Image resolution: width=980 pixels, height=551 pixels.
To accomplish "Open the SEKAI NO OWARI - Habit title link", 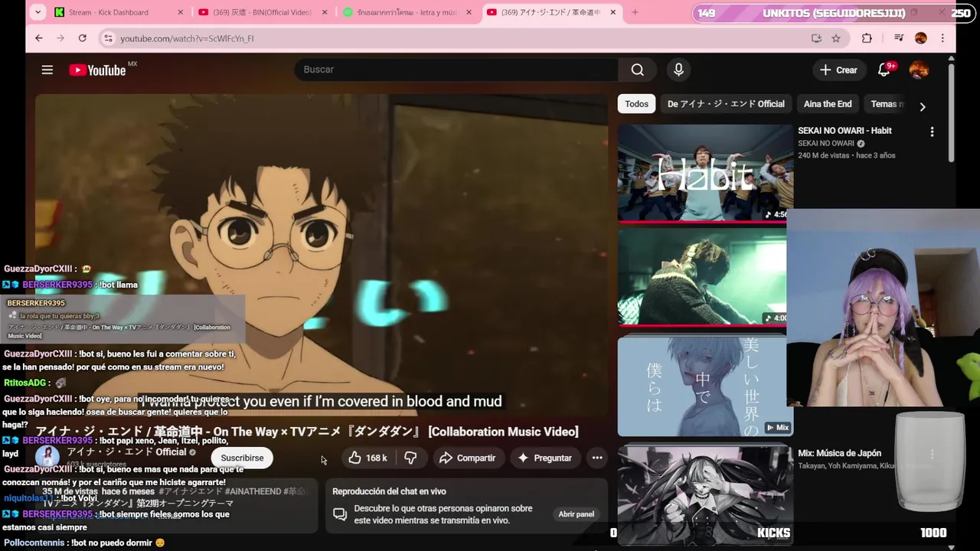I will [x=844, y=131].
